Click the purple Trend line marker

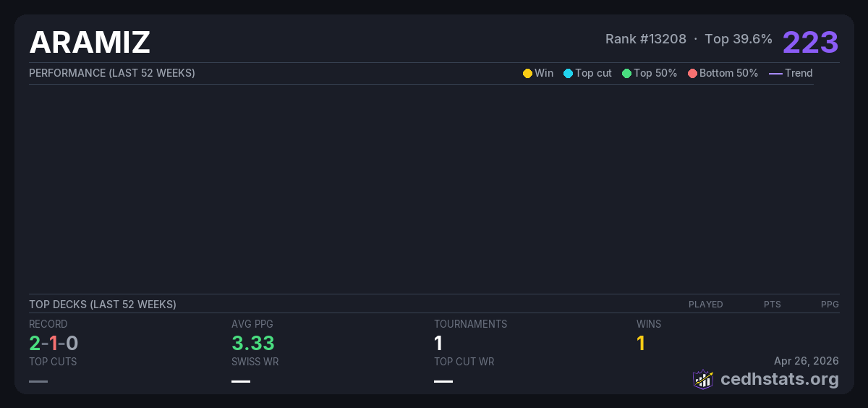pyautogui.click(x=775, y=73)
